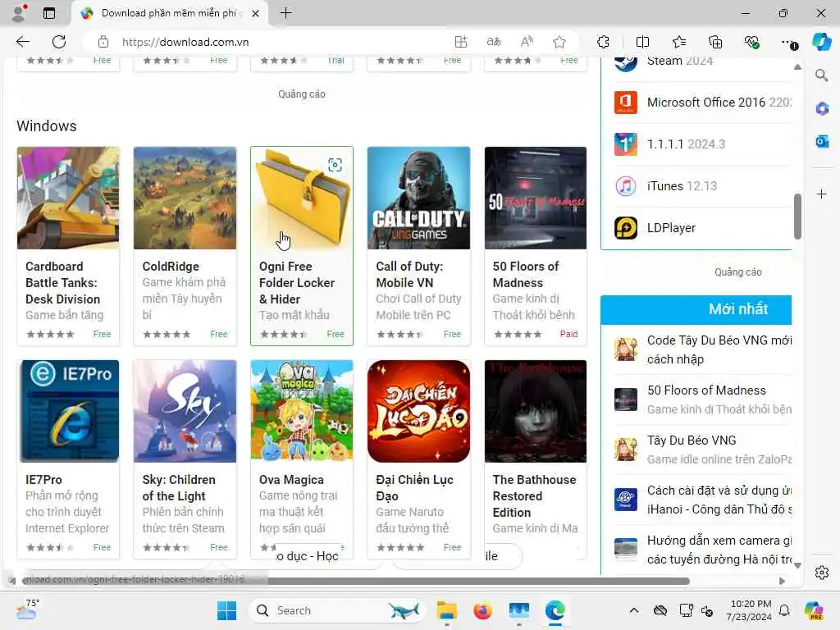The image size is (840, 630).
Task: Select Microsoft Office 2016 in sidebar list
Action: (x=702, y=103)
